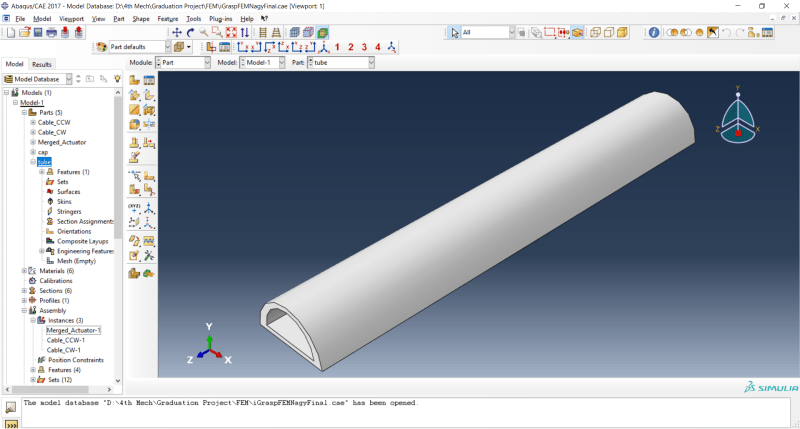Expand the Materials (6) node

pos(24,271)
